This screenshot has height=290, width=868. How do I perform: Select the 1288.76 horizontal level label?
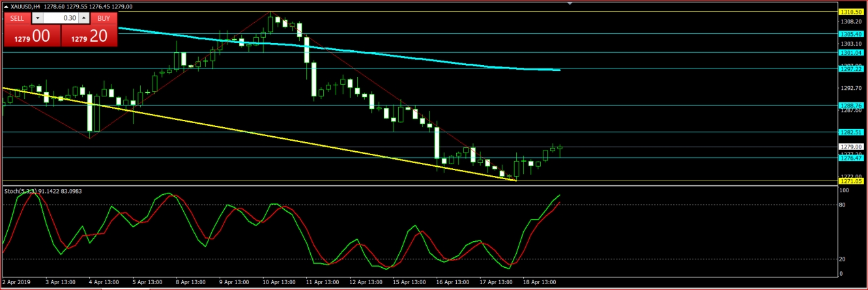click(x=850, y=105)
